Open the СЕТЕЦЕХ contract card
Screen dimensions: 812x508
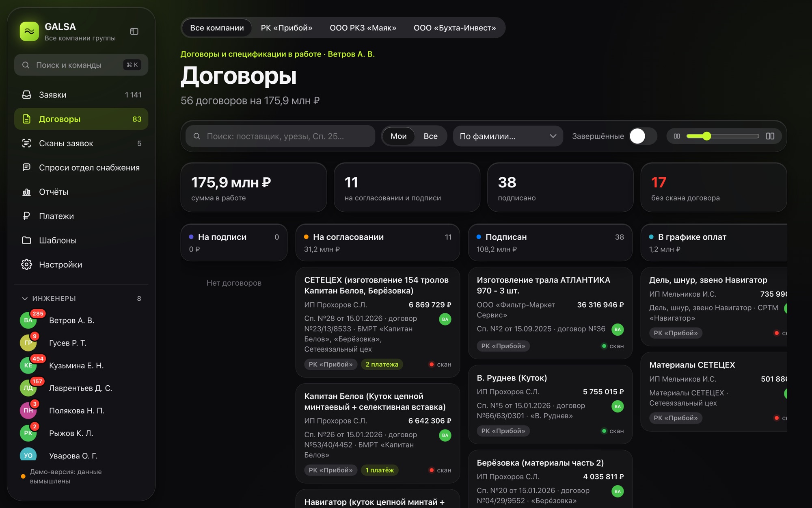378,322
